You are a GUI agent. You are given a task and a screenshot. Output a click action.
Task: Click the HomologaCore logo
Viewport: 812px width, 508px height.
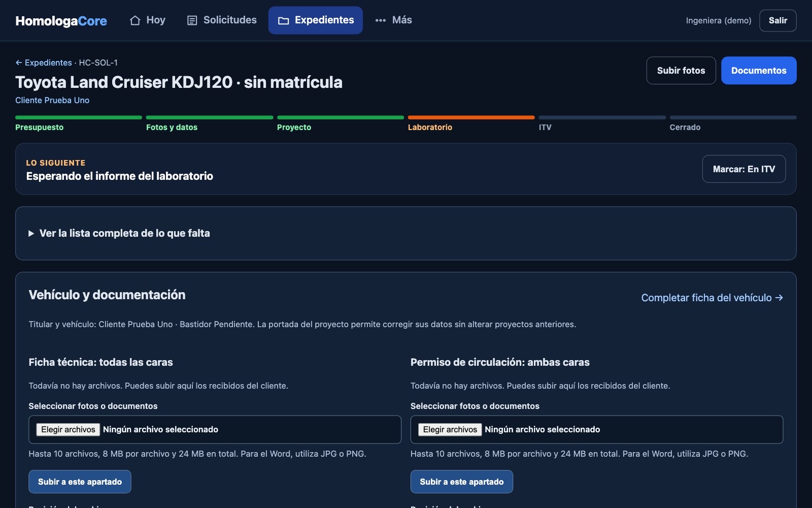(x=61, y=21)
